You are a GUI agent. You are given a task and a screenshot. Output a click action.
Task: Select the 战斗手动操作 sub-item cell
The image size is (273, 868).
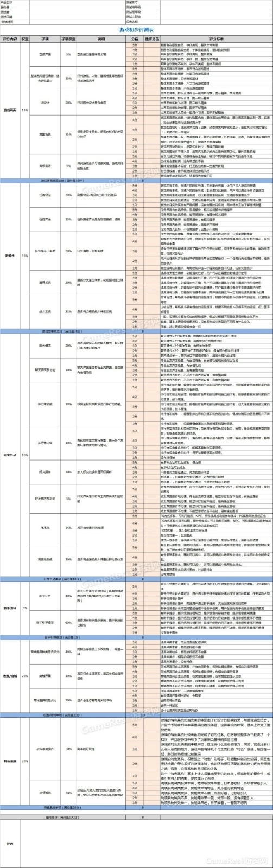pyautogui.click(x=45, y=748)
